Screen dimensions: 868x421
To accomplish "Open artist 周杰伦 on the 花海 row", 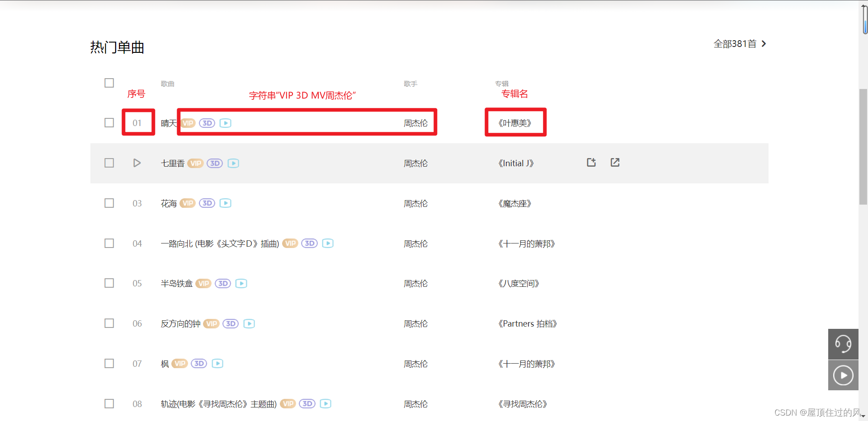I will [x=415, y=204].
